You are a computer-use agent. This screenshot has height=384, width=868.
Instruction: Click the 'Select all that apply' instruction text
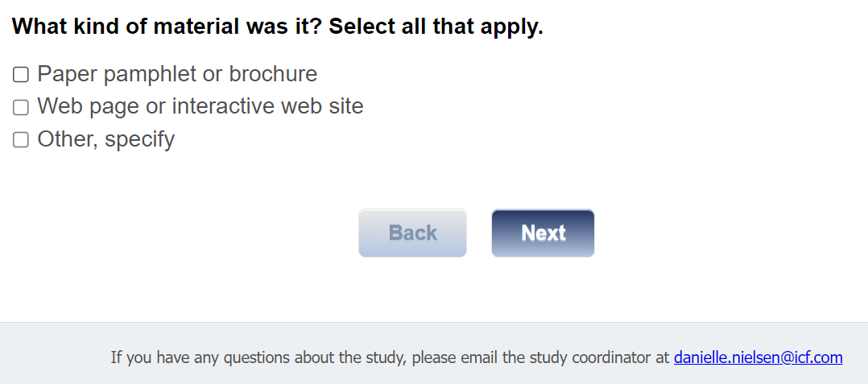point(436,27)
